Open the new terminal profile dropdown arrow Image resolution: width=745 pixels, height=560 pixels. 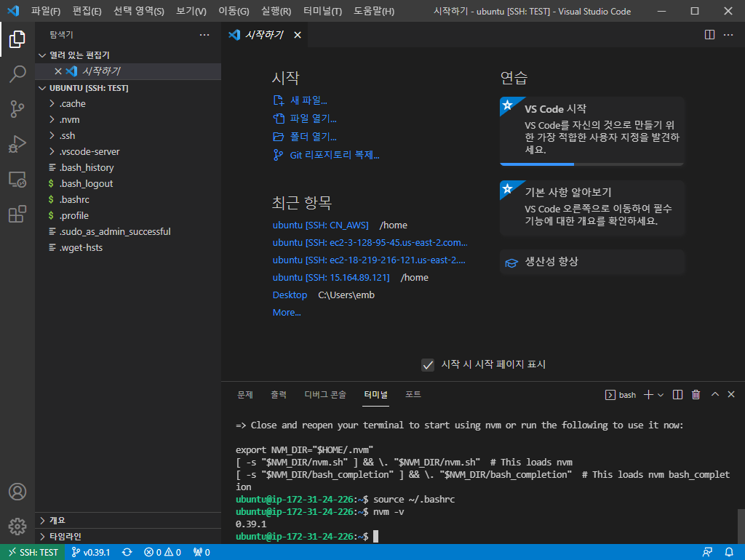(x=661, y=395)
